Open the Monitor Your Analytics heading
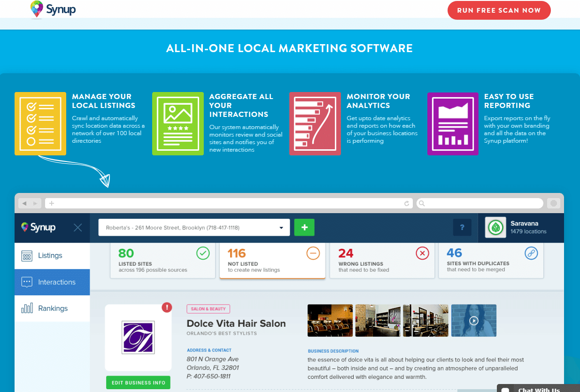This screenshot has height=392, width=580. [379, 101]
